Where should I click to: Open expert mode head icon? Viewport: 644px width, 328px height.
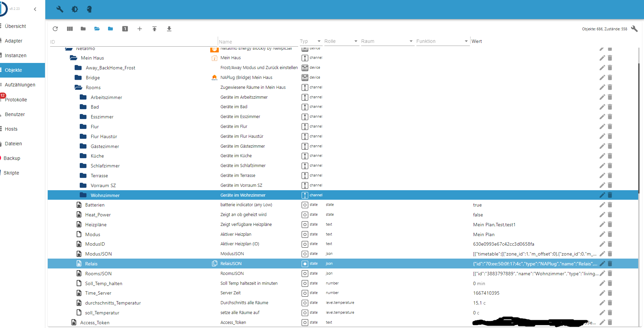(x=89, y=9)
